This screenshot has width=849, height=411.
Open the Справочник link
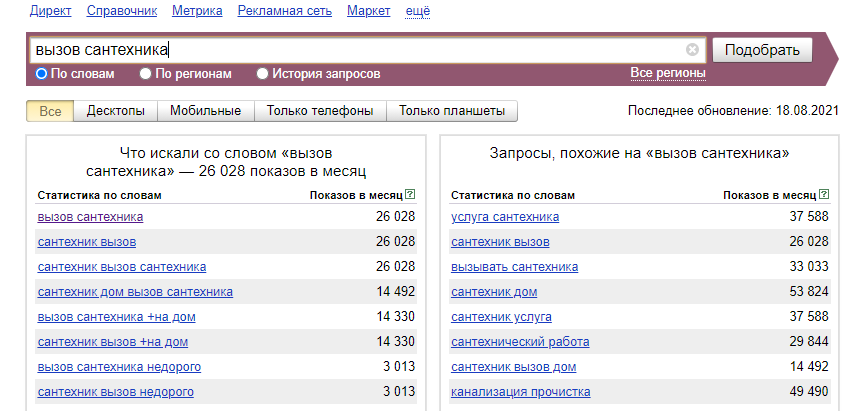tap(122, 11)
